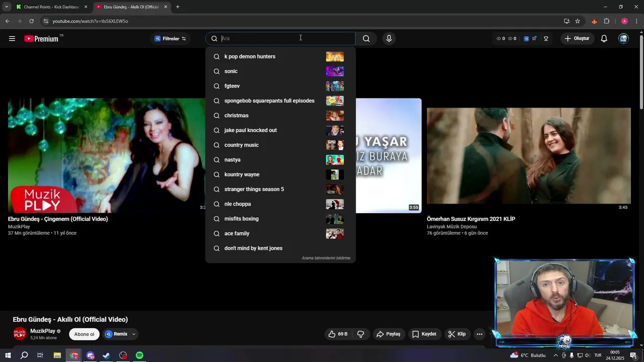Choose suggestion 'sonic'
This screenshot has width=644, height=362.
(x=280, y=71)
